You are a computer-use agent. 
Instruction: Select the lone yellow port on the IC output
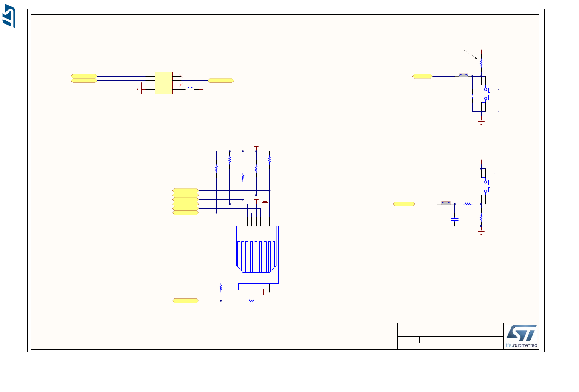[221, 80]
